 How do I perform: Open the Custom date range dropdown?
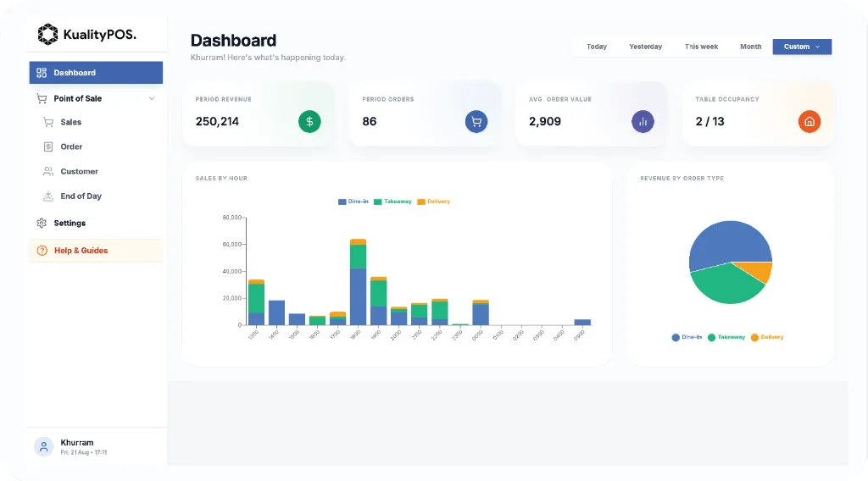pyautogui.click(x=802, y=47)
